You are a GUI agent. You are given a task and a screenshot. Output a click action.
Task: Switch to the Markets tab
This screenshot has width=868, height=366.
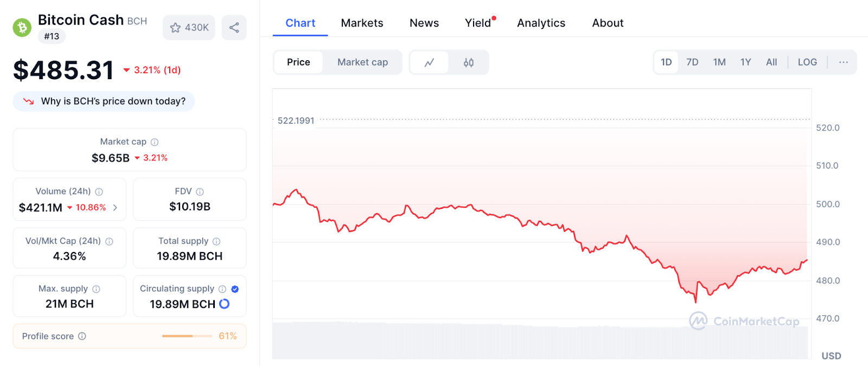pyautogui.click(x=362, y=23)
